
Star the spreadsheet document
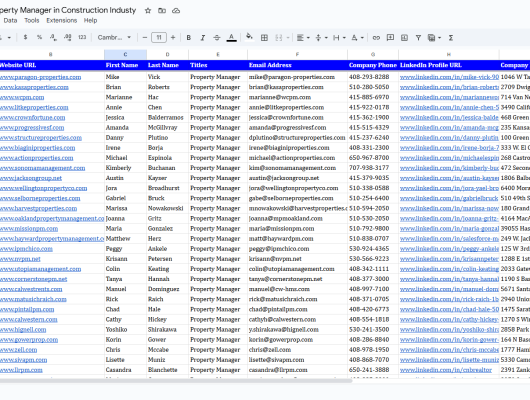click(x=148, y=11)
